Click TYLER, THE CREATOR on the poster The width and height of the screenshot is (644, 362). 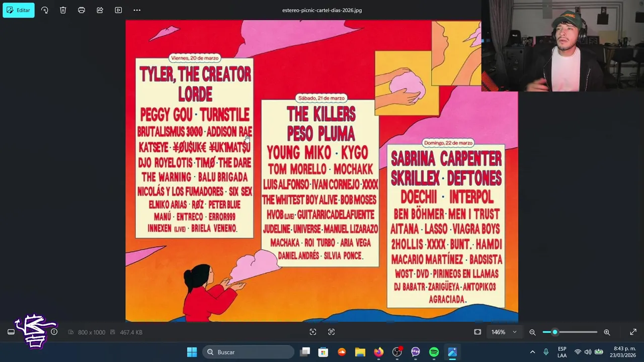[x=195, y=74]
